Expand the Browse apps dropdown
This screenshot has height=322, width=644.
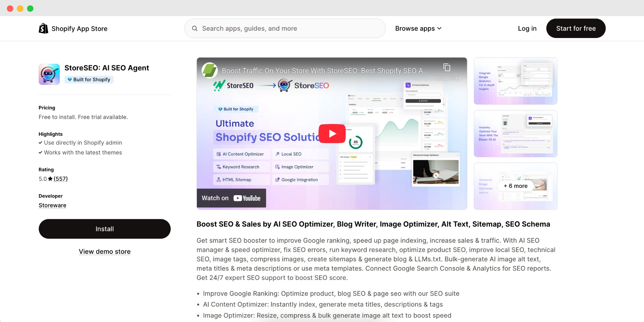coord(418,28)
